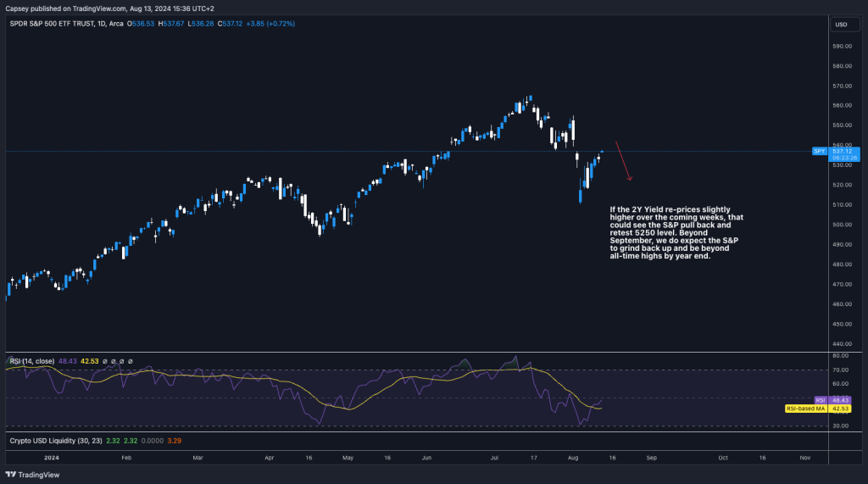The height and width of the screenshot is (484, 868).
Task: Click the 1D interval in chart legend
Action: click(98, 24)
